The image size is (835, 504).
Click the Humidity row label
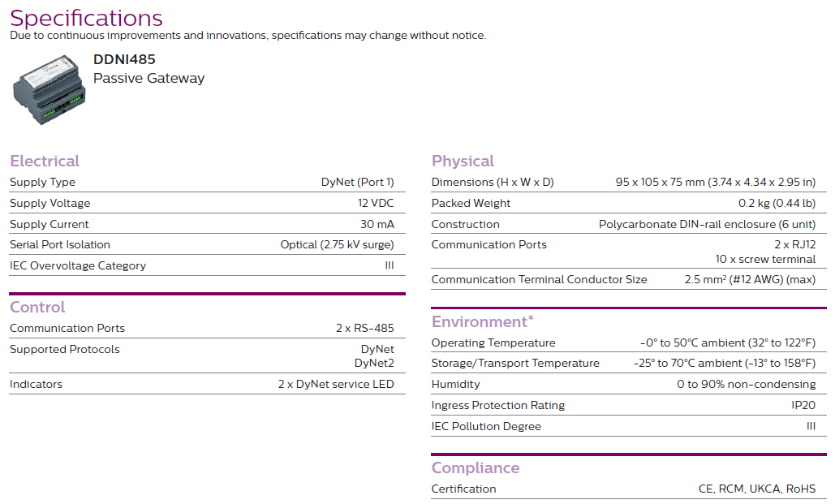coord(455,384)
